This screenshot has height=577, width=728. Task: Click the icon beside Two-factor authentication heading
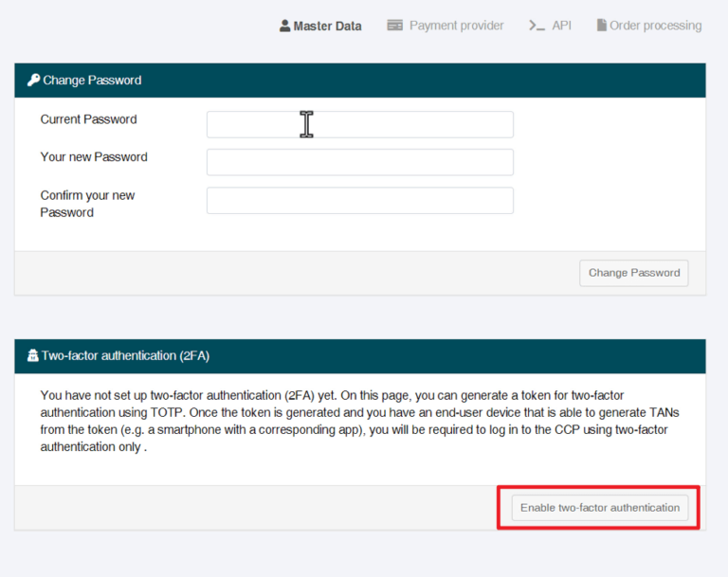(32, 356)
